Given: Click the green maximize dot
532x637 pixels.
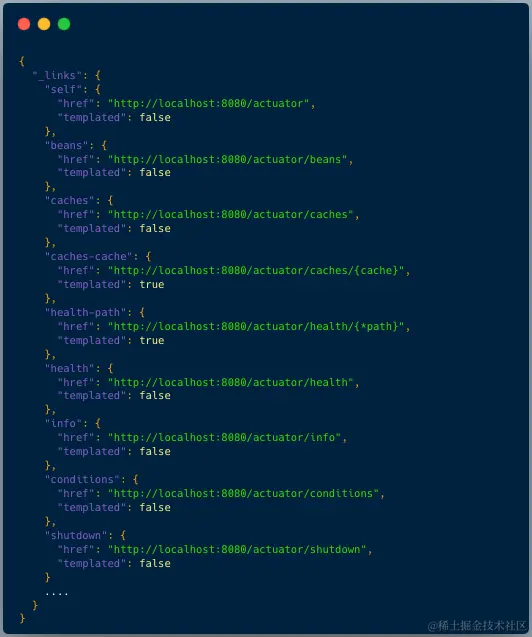Looking at the screenshot, I should (64, 24).
